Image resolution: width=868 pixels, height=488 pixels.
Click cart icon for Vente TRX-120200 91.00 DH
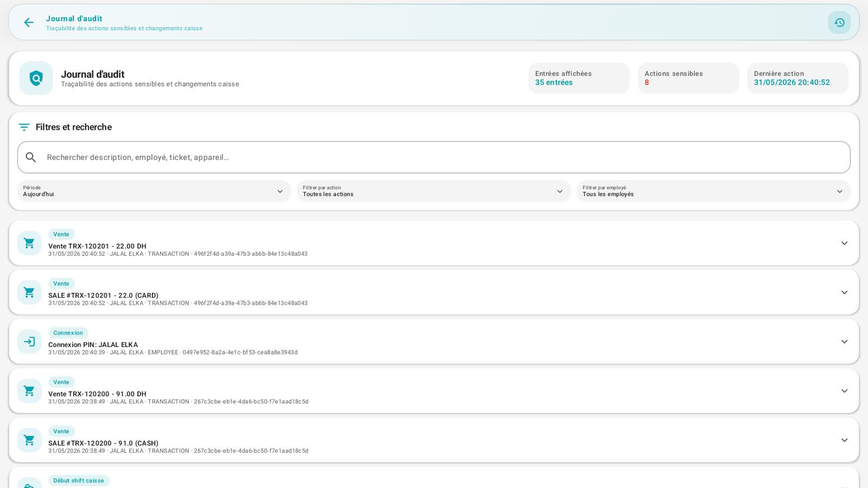[x=29, y=391]
